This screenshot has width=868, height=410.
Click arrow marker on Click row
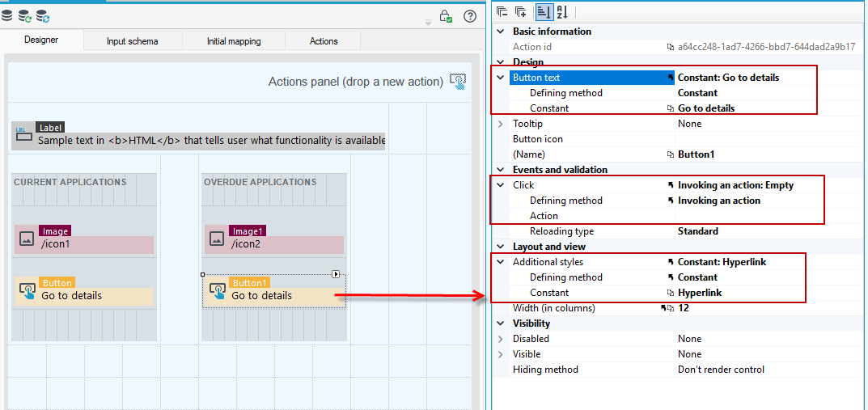click(671, 186)
